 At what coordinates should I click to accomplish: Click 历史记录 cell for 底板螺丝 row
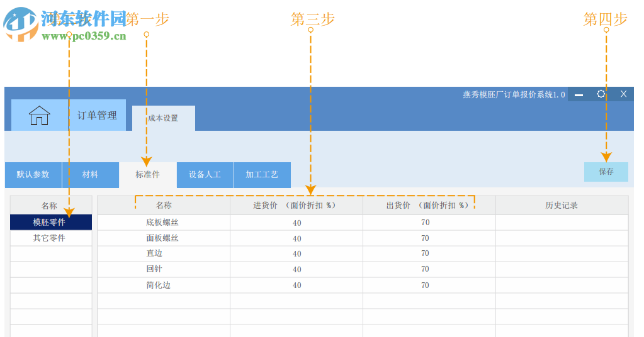[562, 223]
